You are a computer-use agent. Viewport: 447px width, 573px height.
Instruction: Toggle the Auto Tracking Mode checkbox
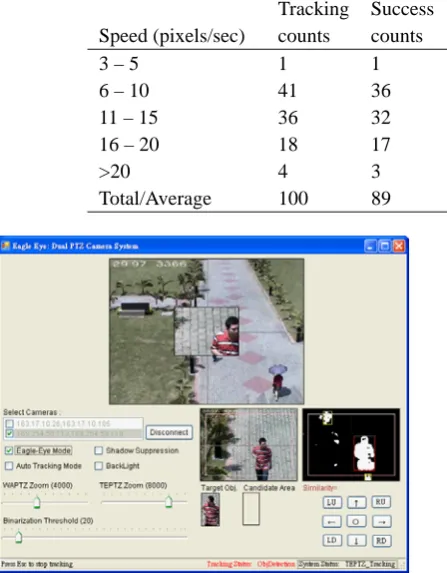(x=9, y=466)
